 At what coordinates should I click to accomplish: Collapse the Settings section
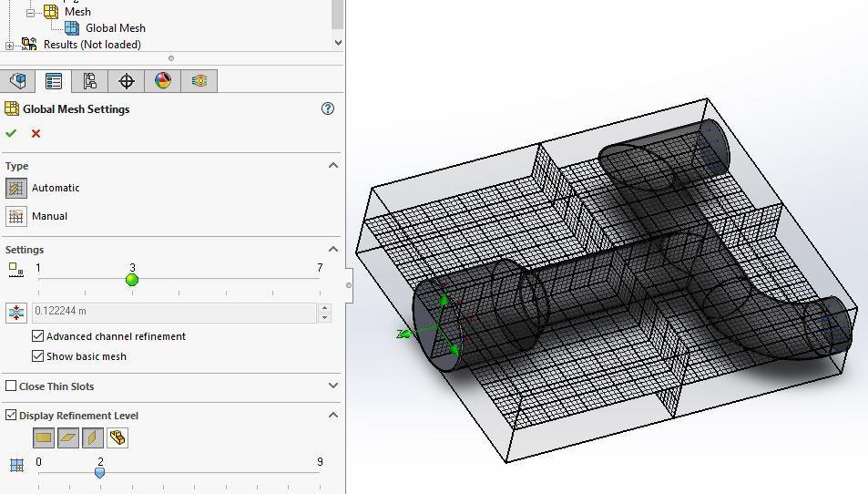[x=333, y=249]
